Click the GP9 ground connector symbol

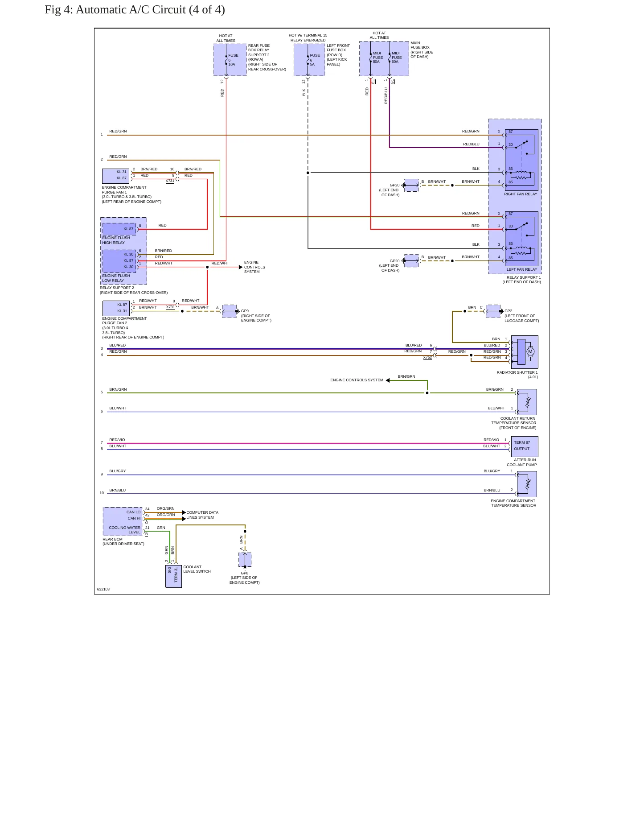point(230,311)
